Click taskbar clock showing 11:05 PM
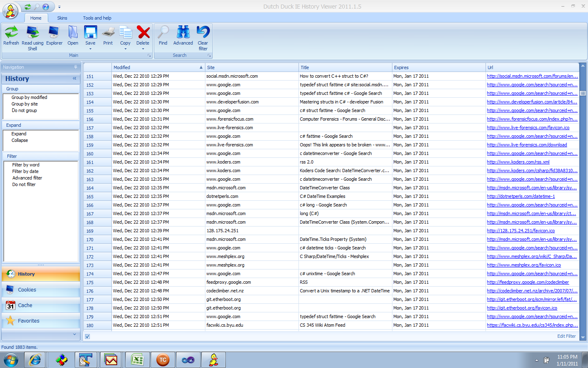The image size is (588, 368). 567,360
